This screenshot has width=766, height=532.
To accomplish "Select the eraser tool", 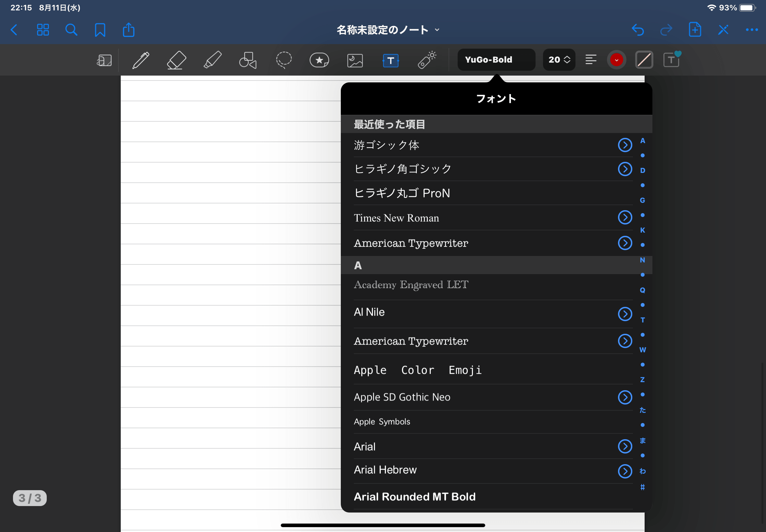I will (x=177, y=60).
